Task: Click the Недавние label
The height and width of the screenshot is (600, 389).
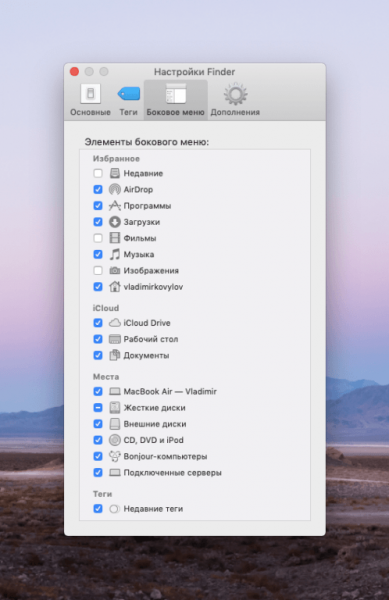Action: coord(143,173)
